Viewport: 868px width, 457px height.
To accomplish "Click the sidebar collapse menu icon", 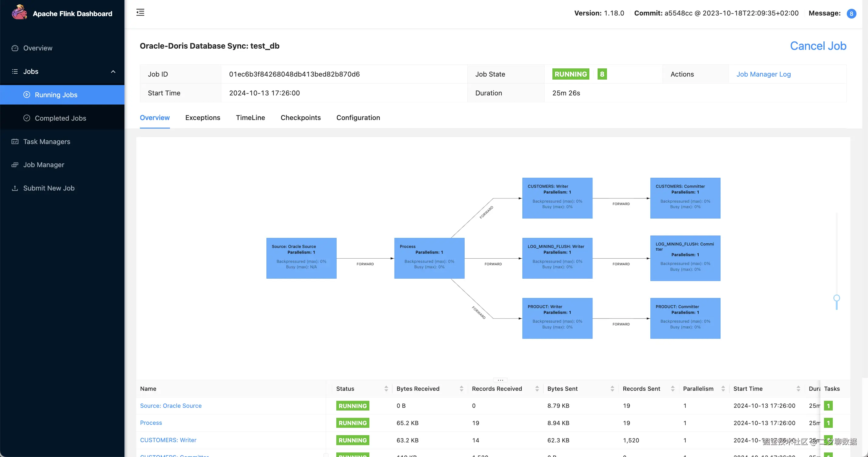I will pyautogui.click(x=140, y=12).
